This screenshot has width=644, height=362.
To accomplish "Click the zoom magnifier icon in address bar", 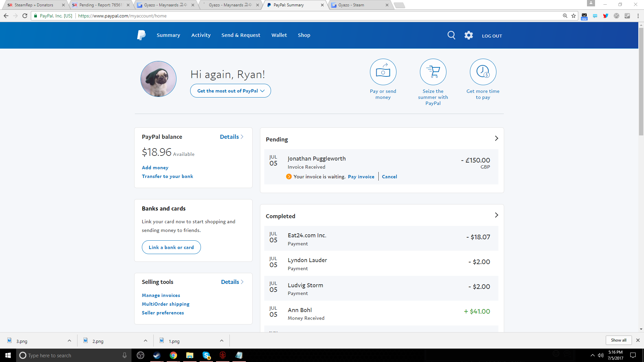I will pyautogui.click(x=565, y=16).
